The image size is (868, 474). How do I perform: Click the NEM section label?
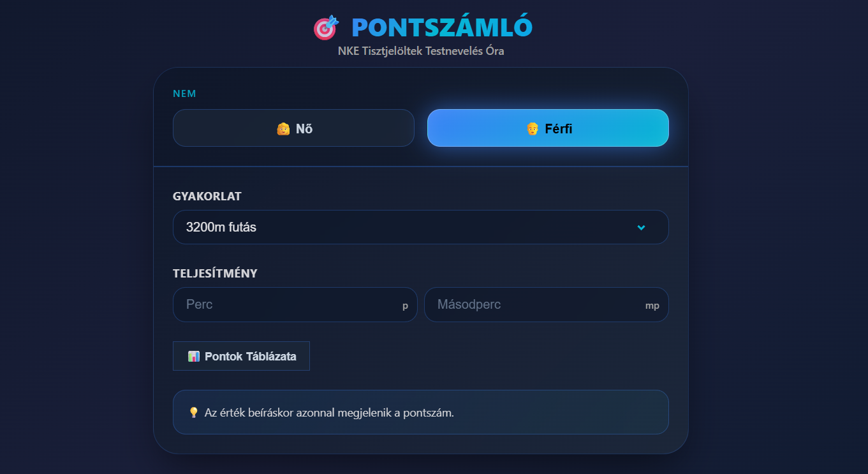[x=184, y=93]
